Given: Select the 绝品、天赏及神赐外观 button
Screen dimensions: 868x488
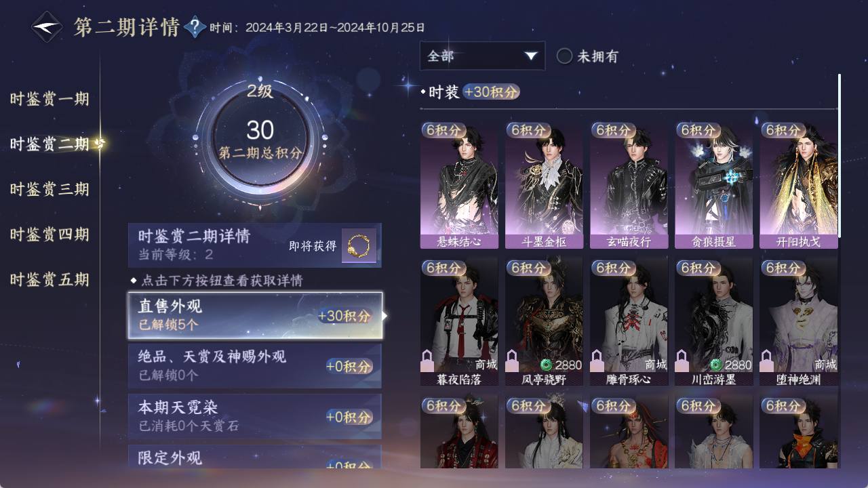Looking at the screenshot, I should [255, 365].
